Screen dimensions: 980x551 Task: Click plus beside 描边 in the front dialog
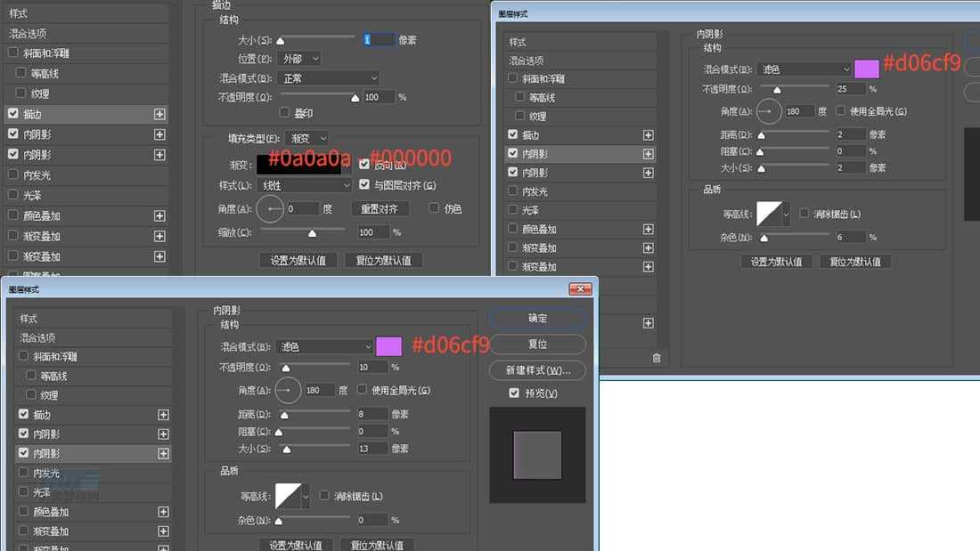coord(163,415)
